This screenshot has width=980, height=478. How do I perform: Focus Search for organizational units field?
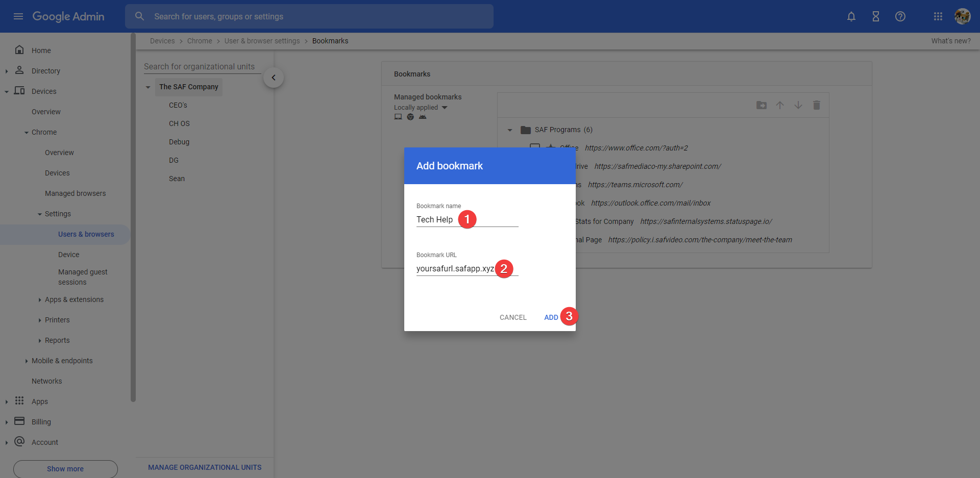(x=202, y=66)
